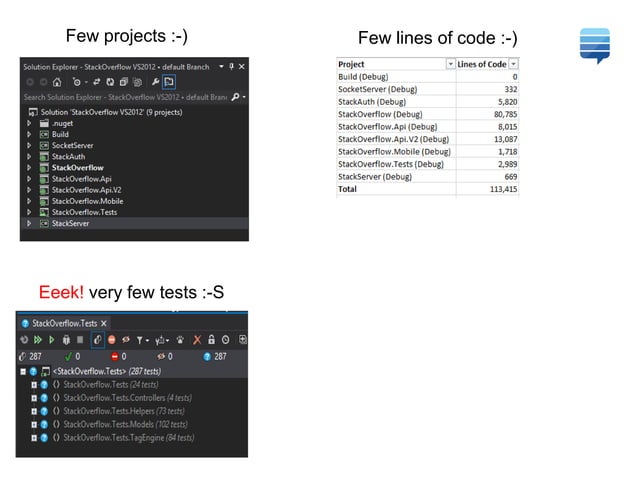Screen dimensions: 638x478
Task: Click the Properties wrench icon
Action: 155,82
